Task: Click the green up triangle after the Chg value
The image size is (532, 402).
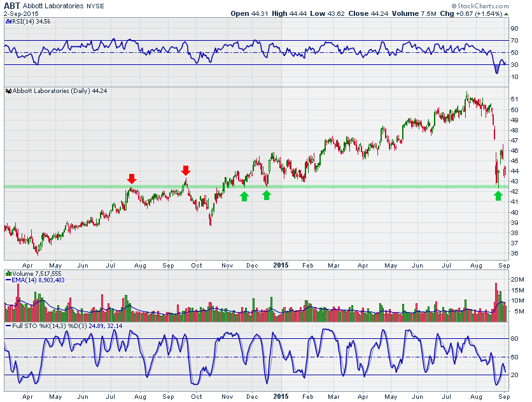Action: click(x=506, y=14)
